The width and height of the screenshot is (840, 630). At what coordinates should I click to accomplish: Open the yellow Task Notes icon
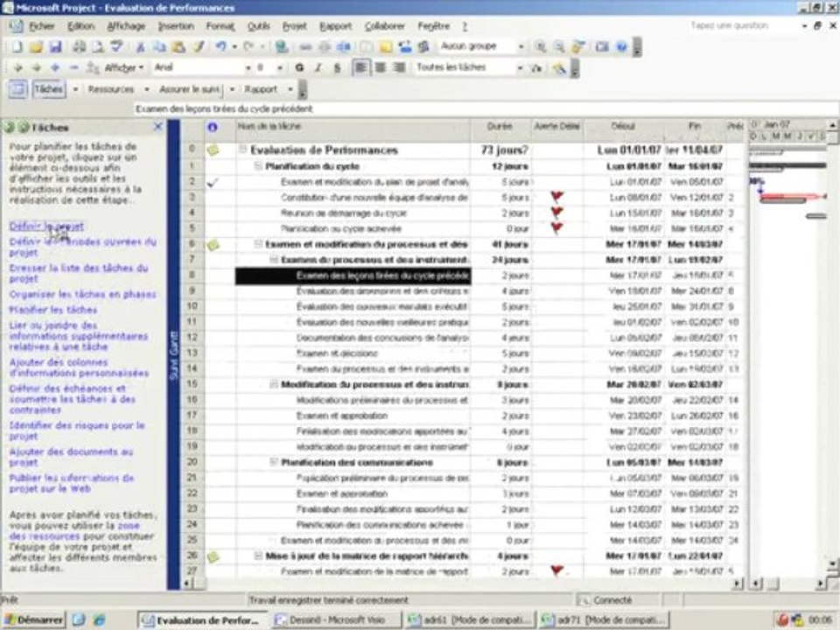(385, 46)
